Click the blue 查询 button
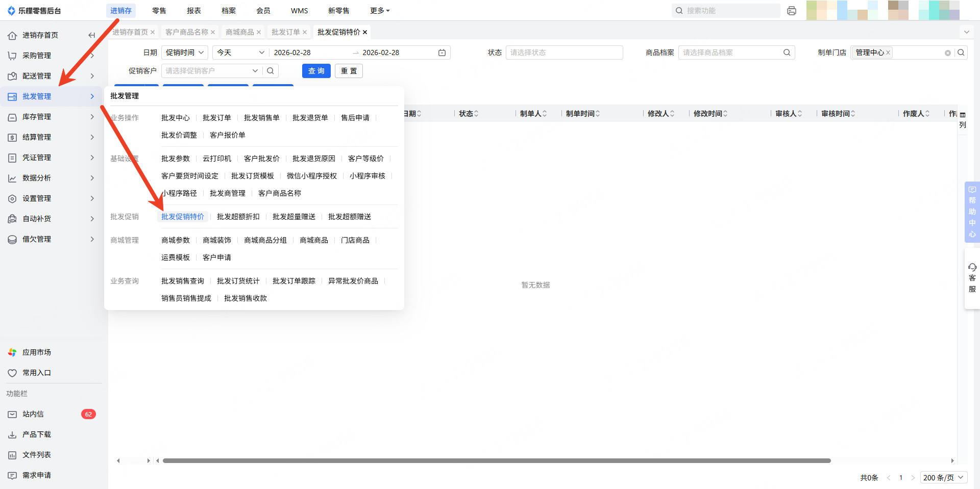Image resolution: width=980 pixels, height=489 pixels. (316, 71)
